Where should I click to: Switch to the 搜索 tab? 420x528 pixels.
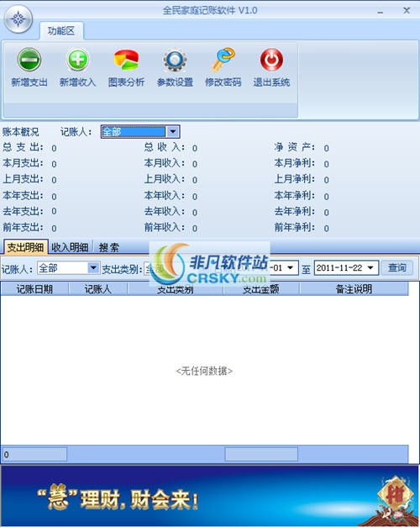(108, 247)
